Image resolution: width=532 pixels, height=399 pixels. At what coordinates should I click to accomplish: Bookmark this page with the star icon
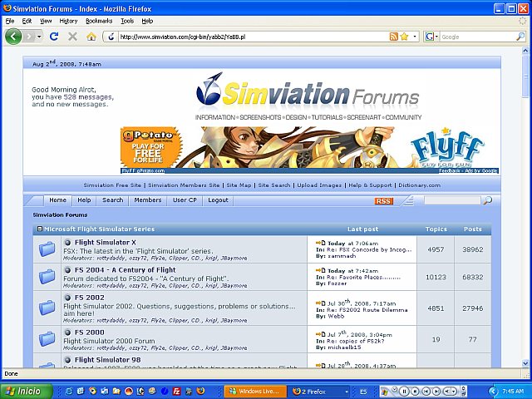405,37
